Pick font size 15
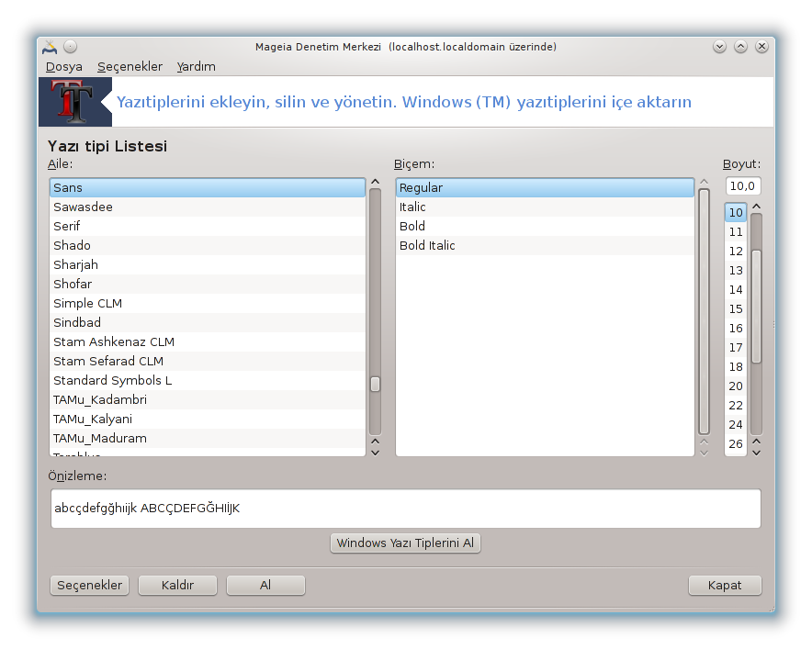The width and height of the screenshot is (812, 649). [x=736, y=309]
